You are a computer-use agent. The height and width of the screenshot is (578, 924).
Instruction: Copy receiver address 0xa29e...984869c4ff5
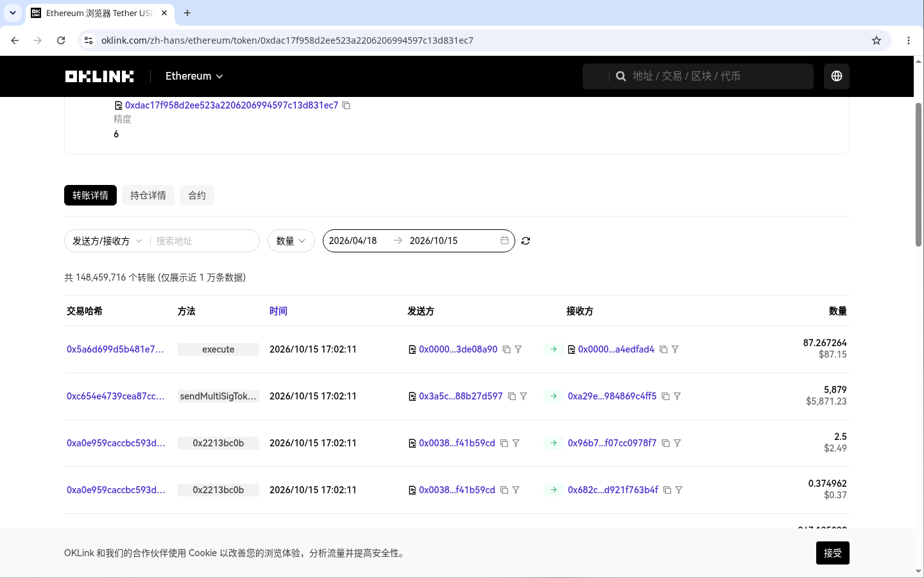(665, 396)
